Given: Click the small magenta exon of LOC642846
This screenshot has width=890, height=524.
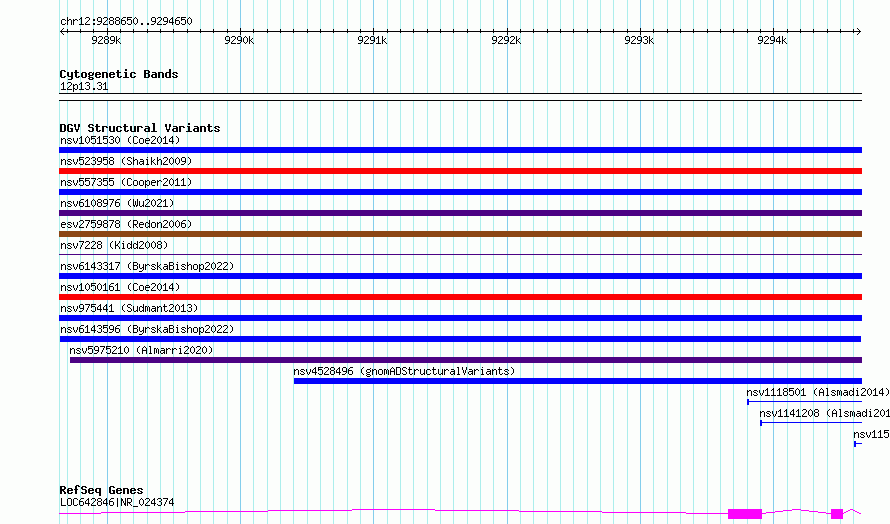Looking at the screenshot, I should pyautogui.click(x=837, y=514).
